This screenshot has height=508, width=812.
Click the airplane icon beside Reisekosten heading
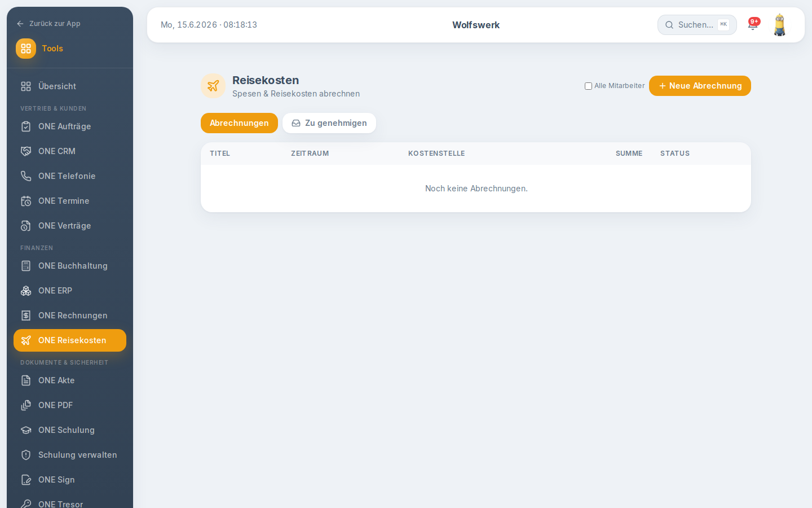[x=213, y=86]
